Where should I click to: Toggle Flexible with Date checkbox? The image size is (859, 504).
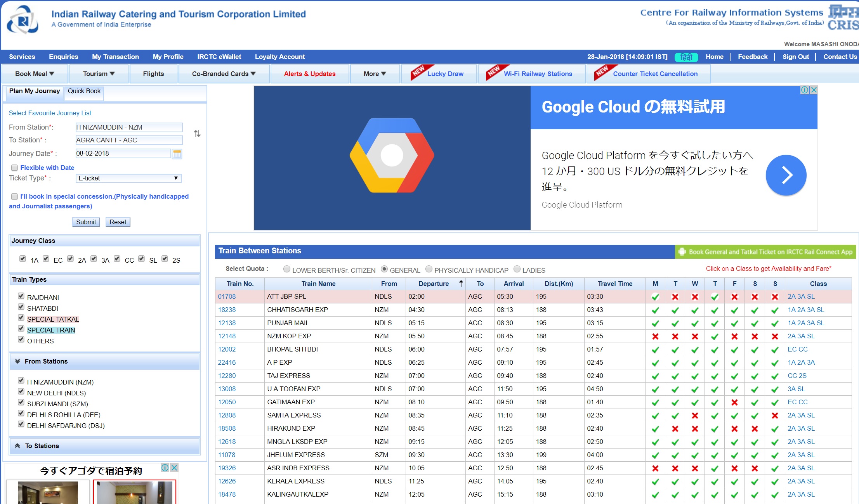[x=14, y=168]
